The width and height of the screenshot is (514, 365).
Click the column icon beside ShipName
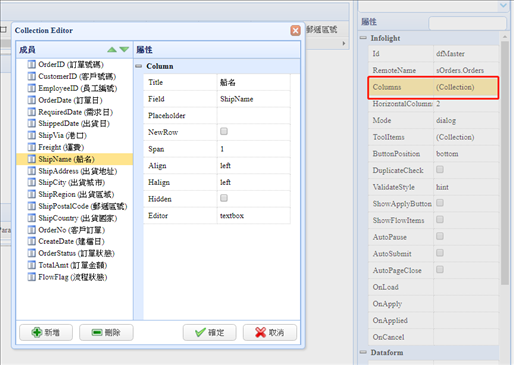(31, 159)
